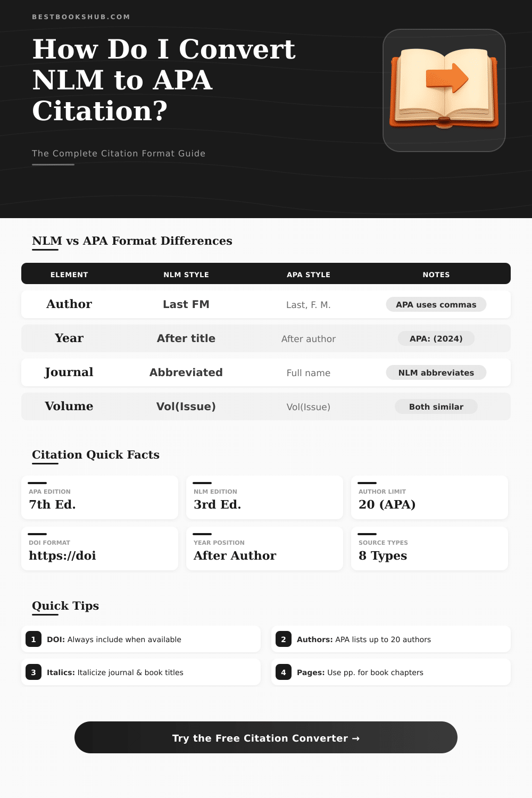The width and height of the screenshot is (532, 798).
Task: Click the NLM STYLE column header
Action: (186, 275)
